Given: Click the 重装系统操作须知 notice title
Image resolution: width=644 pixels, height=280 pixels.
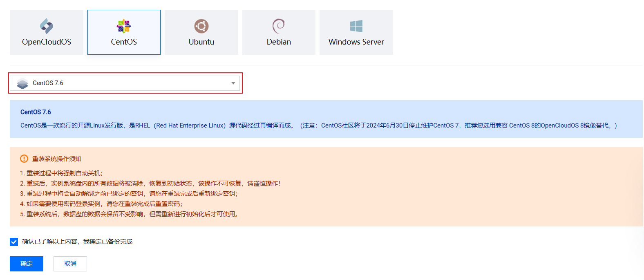Looking at the screenshot, I should point(57,159).
